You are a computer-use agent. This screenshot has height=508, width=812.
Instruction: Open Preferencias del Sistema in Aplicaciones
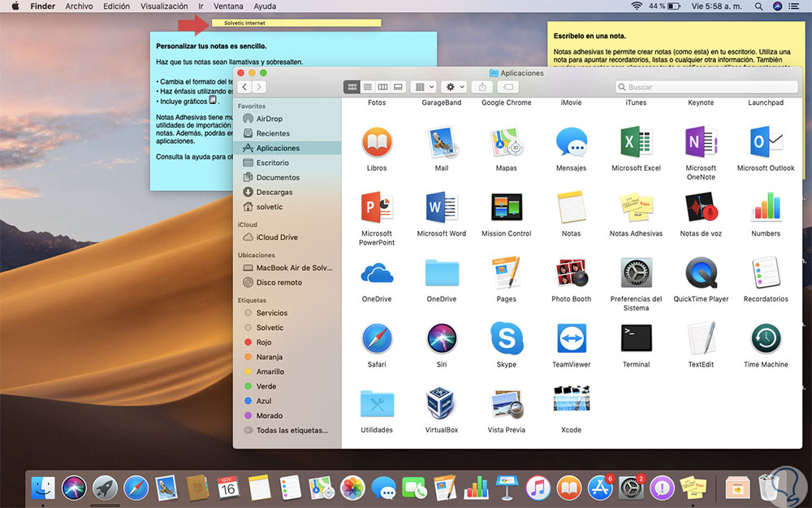click(x=636, y=272)
